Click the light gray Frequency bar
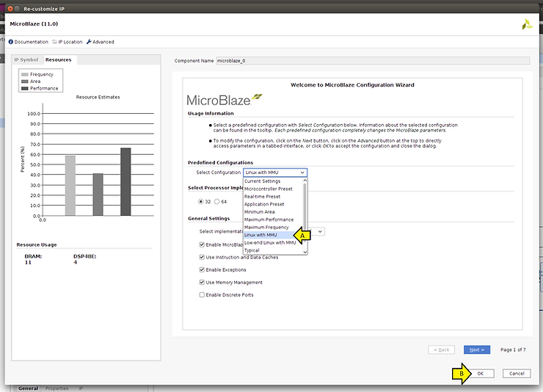Screen dimensions: 543x392 [x=70, y=186]
